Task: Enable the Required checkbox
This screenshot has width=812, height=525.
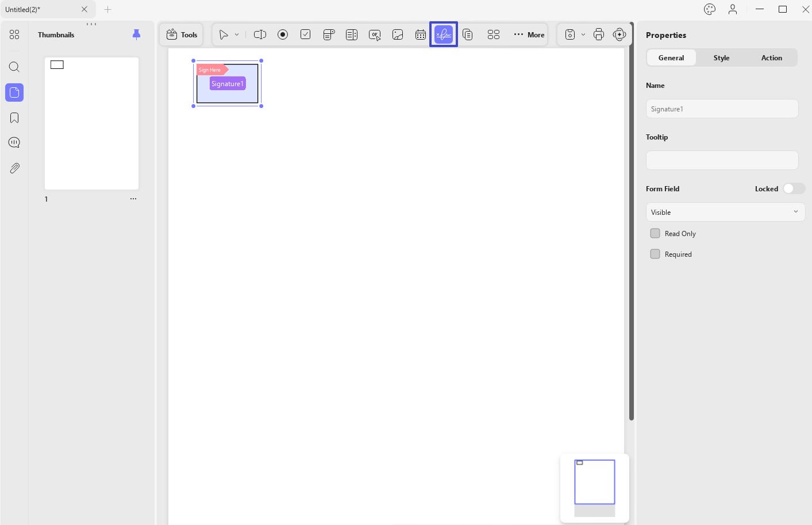Action: click(x=655, y=254)
